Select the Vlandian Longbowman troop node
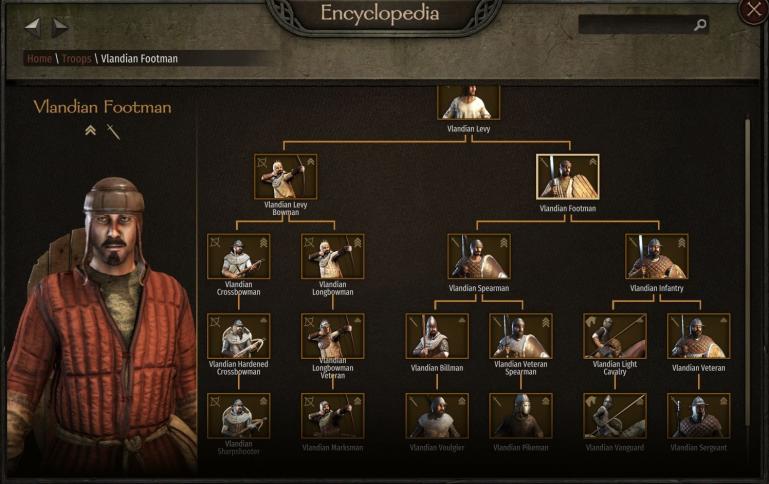Image resolution: width=769 pixels, height=484 pixels. [333, 256]
